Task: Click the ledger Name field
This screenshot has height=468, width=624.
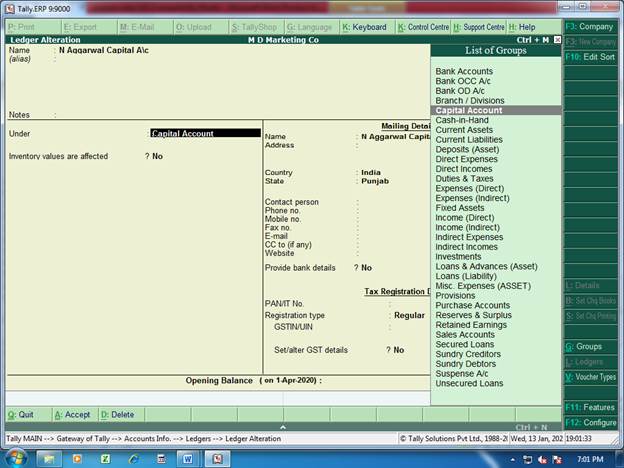Action: (x=104, y=50)
